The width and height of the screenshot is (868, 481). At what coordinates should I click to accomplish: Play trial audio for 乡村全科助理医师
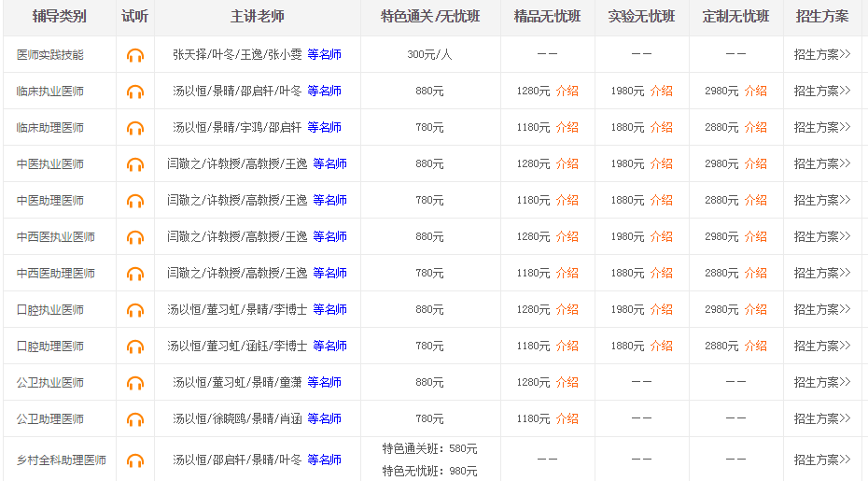click(135, 460)
